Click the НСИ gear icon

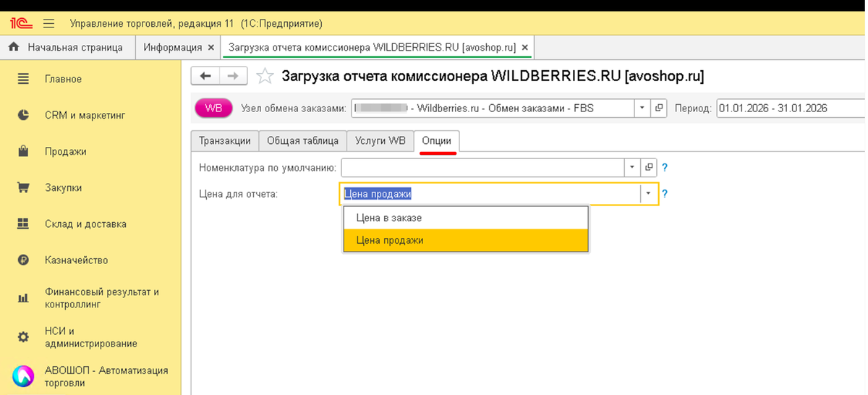pyautogui.click(x=23, y=337)
